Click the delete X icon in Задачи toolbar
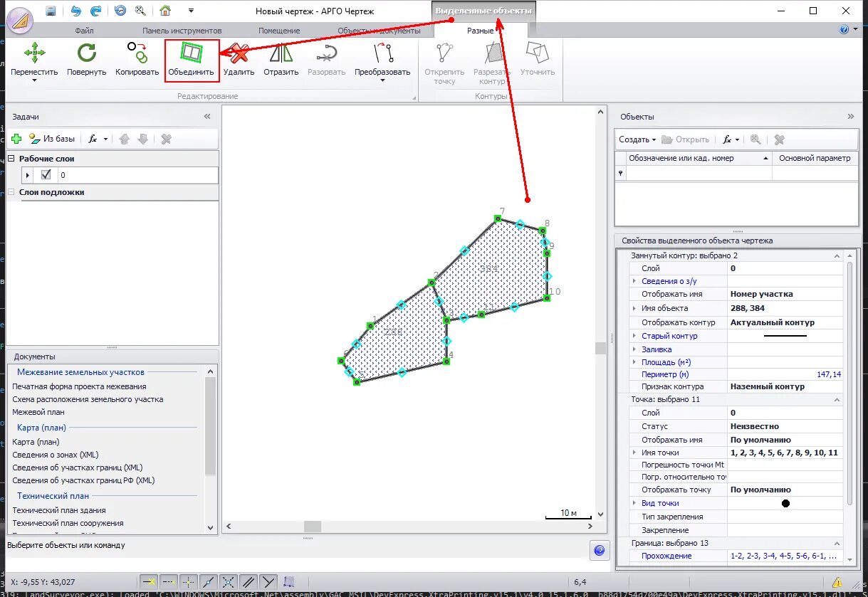Screen dimensions: 868x597 tap(166, 139)
